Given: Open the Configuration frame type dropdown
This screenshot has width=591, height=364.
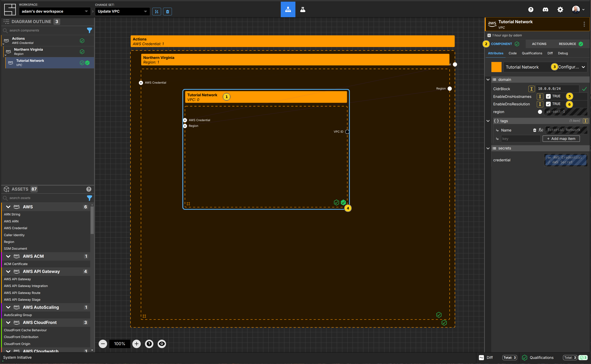Looking at the screenshot, I should [571, 67].
